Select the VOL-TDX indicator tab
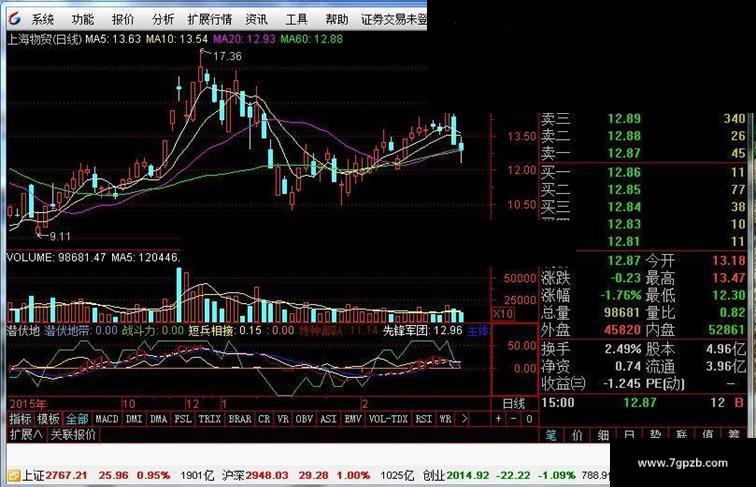Screen dimensions: 756x487 pyautogui.click(x=388, y=419)
